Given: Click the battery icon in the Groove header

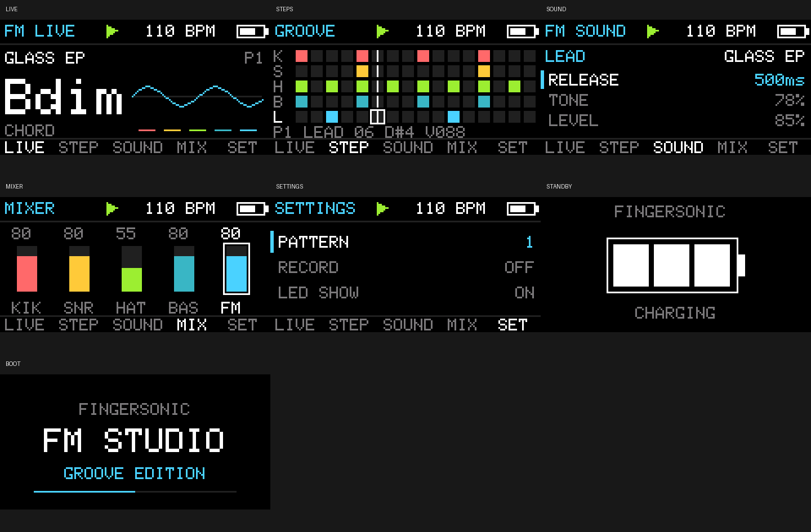Looking at the screenshot, I should tap(523, 32).
